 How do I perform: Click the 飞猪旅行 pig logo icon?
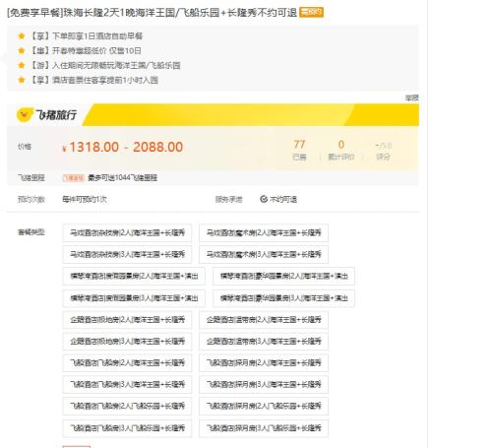click(25, 115)
